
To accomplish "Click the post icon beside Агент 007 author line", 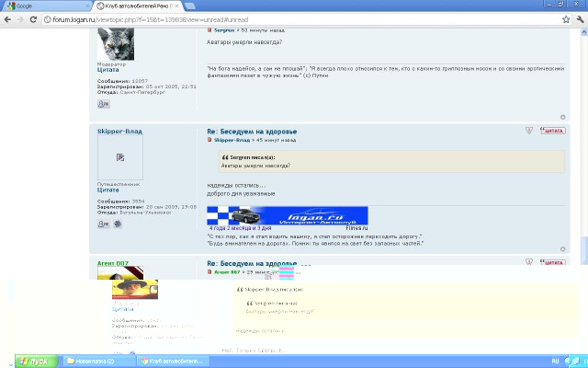I will [x=209, y=272].
